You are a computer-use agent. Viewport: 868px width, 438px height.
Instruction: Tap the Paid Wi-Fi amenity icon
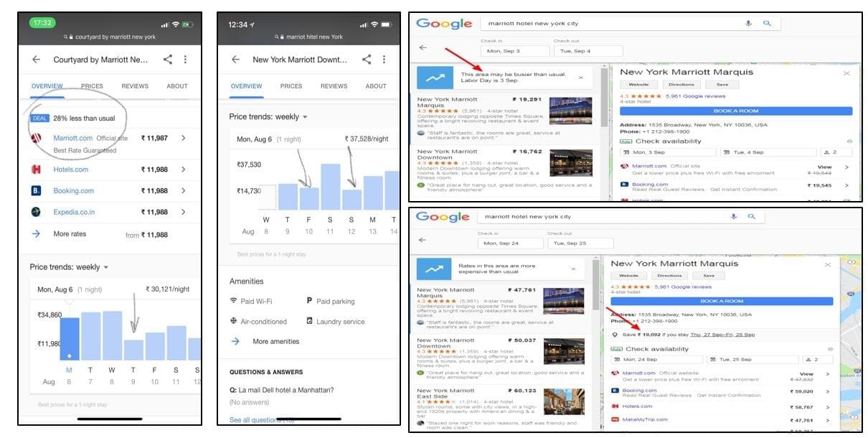[234, 300]
